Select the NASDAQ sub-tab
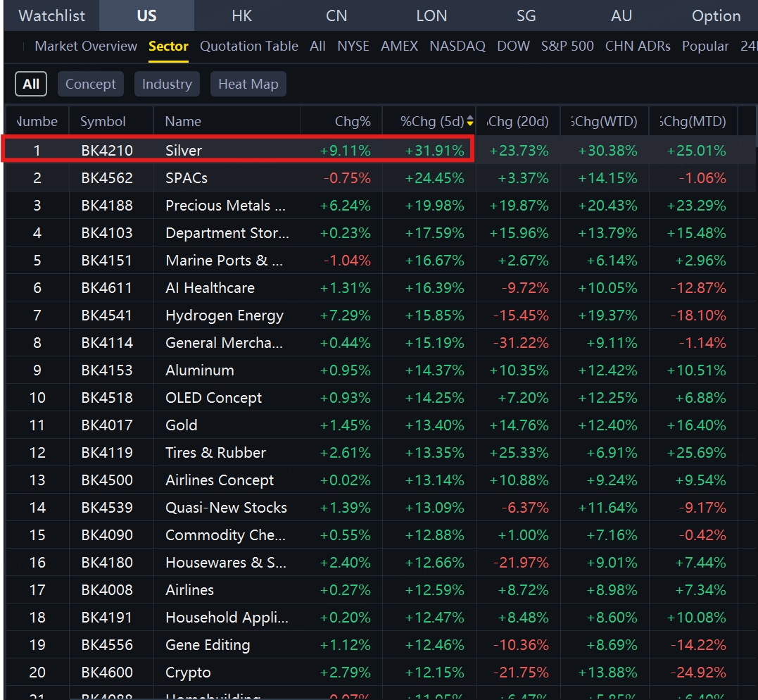 click(457, 46)
